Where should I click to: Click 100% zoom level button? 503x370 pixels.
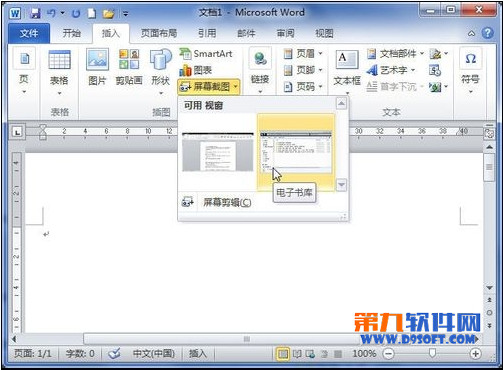coord(364,354)
